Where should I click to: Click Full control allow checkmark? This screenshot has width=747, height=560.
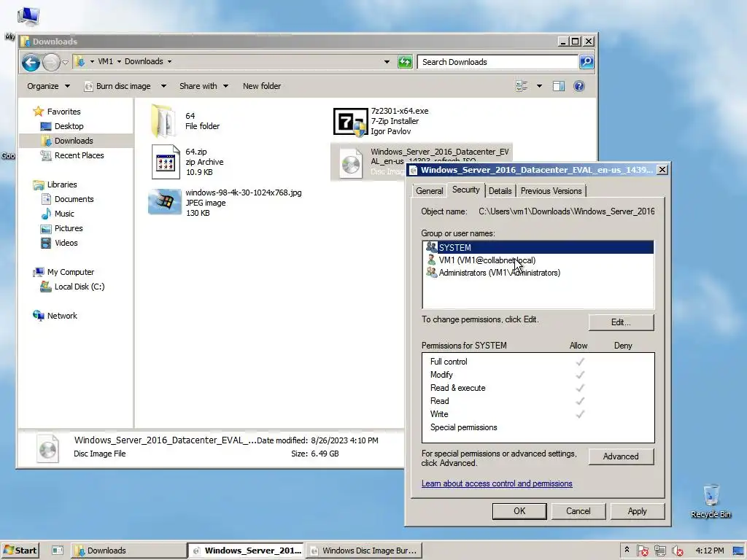(580, 362)
